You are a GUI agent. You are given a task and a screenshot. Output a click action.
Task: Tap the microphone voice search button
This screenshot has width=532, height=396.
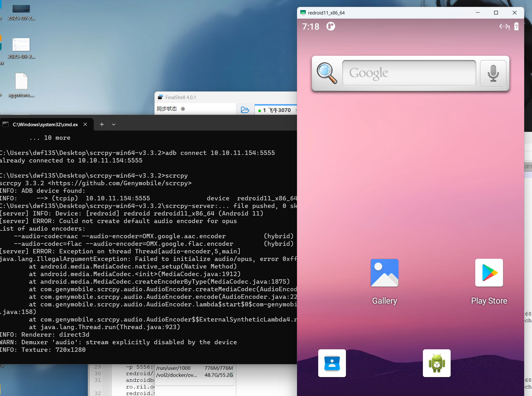493,73
